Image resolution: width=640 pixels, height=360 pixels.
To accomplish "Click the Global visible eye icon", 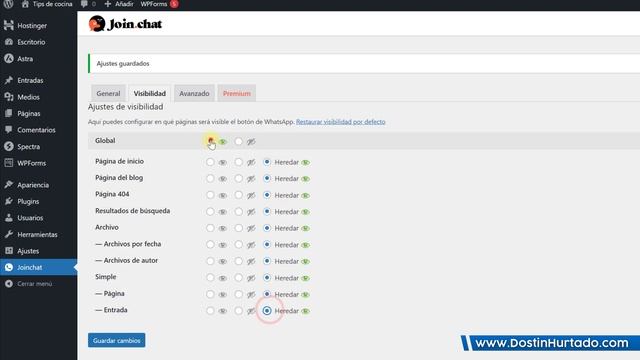I will 223,142.
